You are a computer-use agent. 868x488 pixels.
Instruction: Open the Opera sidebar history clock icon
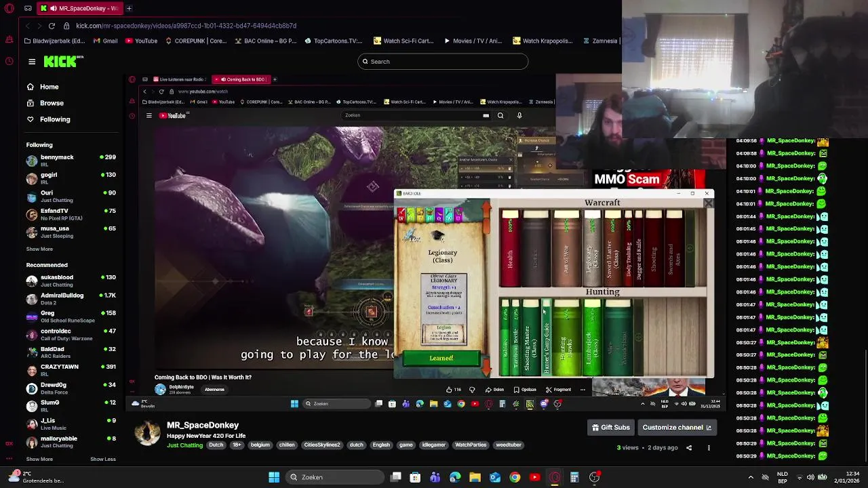9,62
